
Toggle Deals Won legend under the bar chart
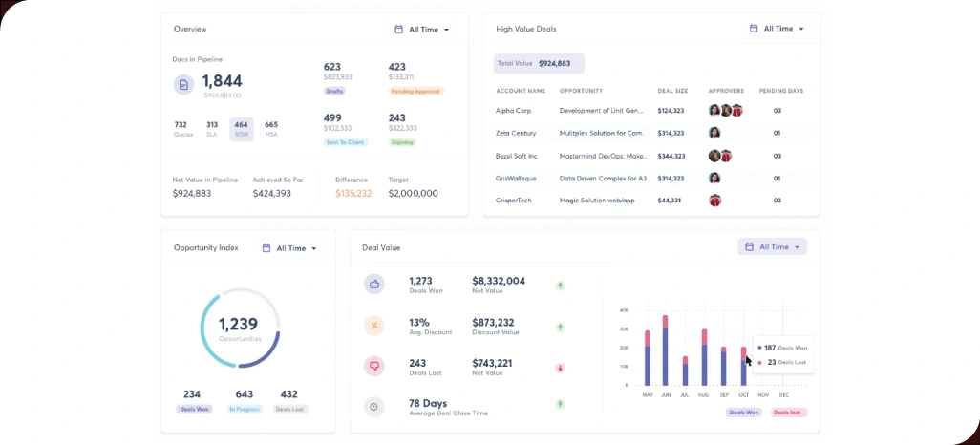click(744, 413)
